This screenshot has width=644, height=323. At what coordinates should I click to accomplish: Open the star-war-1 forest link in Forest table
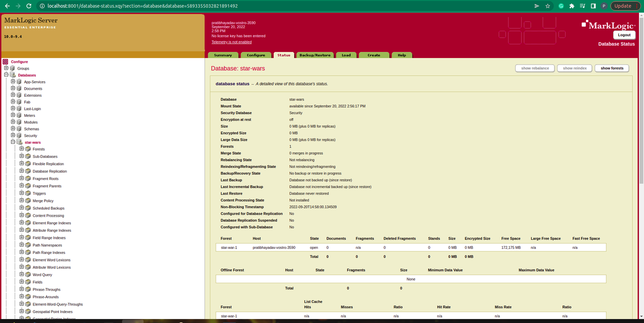[x=229, y=247]
